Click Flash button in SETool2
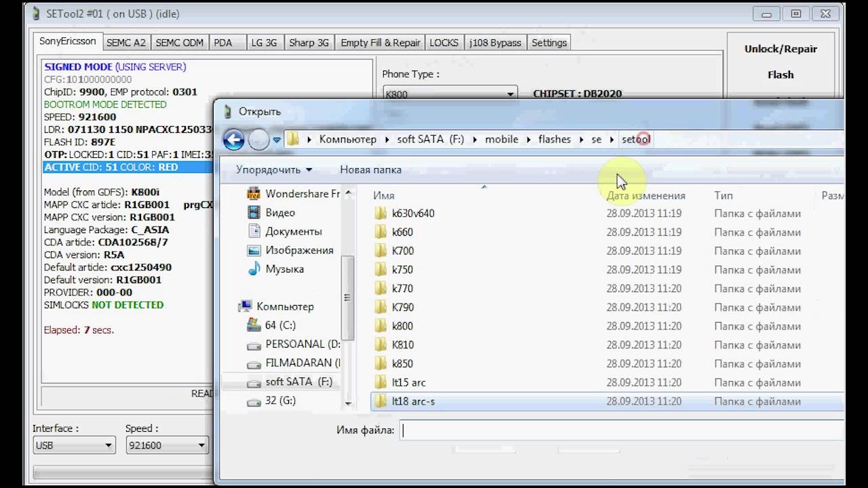 tap(781, 75)
